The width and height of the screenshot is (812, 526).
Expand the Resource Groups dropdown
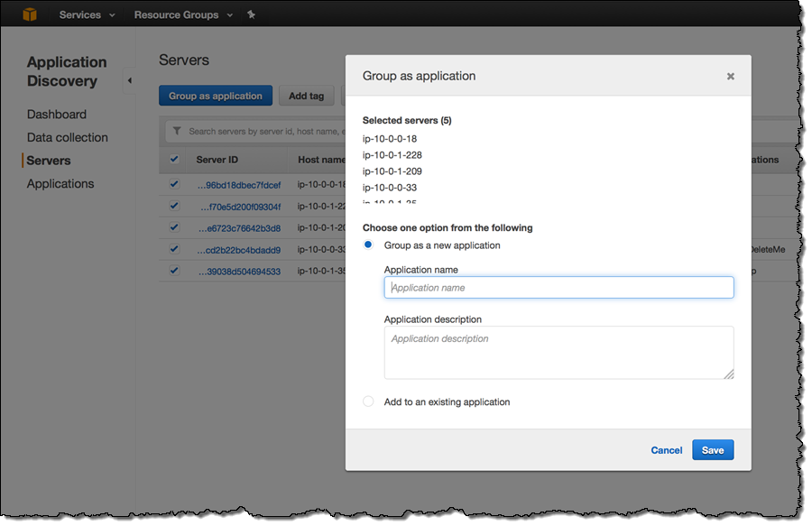pyautogui.click(x=182, y=15)
